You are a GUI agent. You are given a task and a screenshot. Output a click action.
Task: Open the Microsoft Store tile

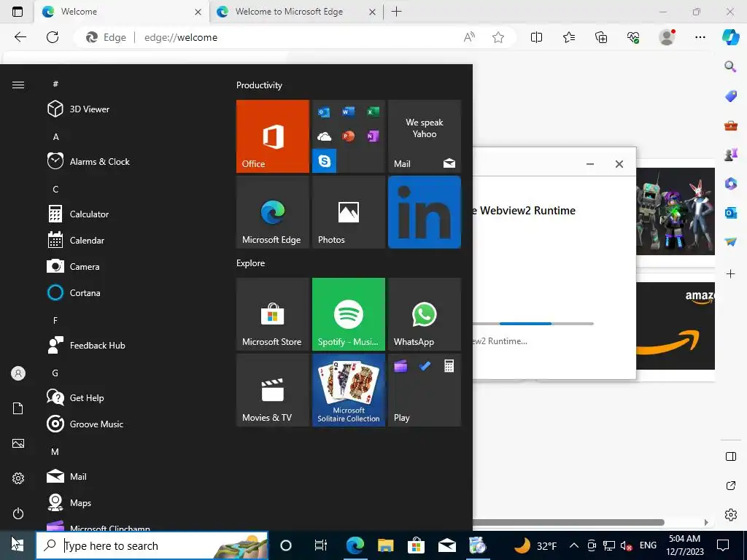pyautogui.click(x=273, y=314)
